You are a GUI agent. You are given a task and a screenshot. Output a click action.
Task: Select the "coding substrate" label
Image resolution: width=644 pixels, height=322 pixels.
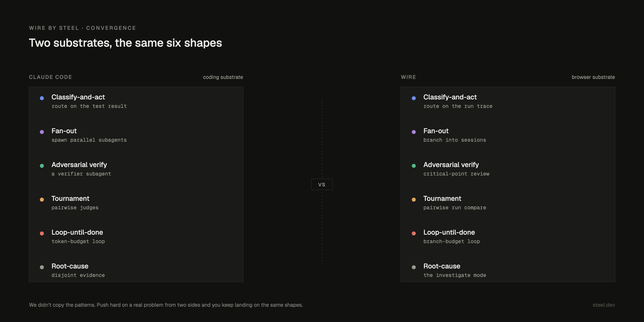[x=223, y=77]
